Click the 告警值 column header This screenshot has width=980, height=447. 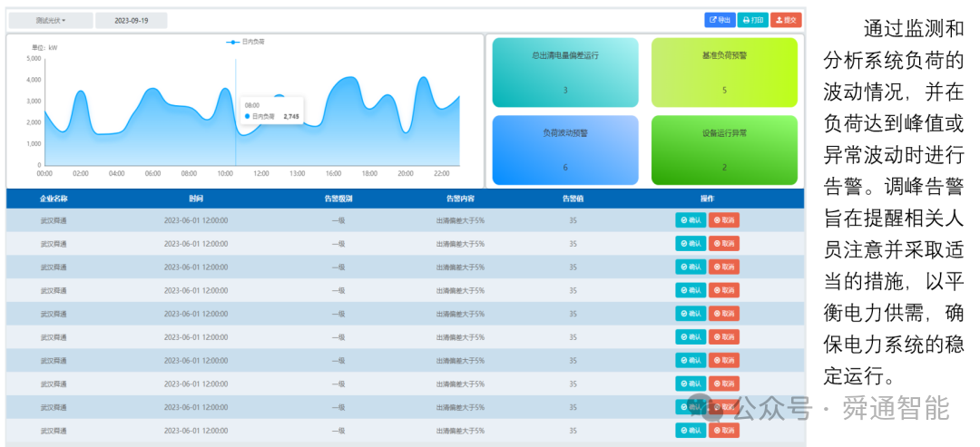(x=573, y=199)
